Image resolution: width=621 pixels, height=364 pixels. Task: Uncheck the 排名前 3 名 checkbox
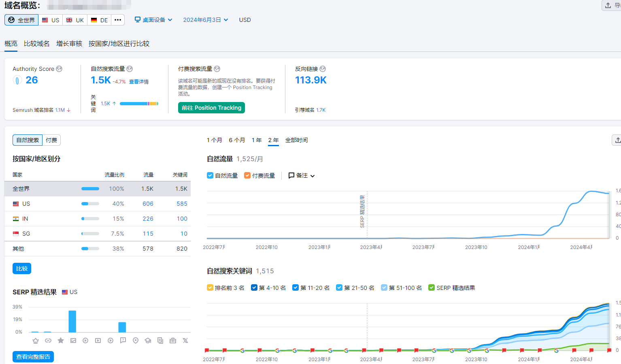[210, 287]
